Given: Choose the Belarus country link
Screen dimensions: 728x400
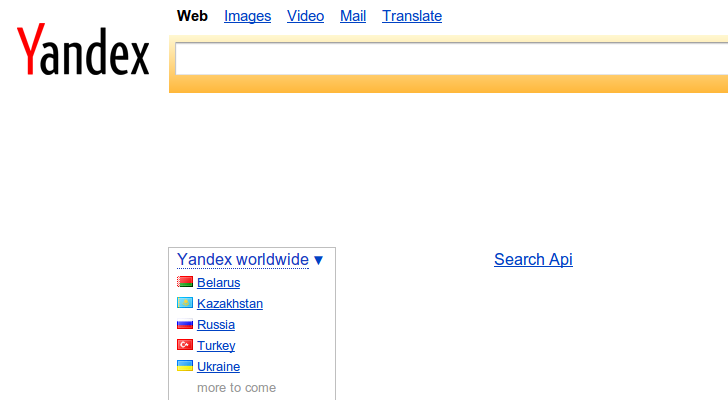Looking at the screenshot, I should (218, 283).
